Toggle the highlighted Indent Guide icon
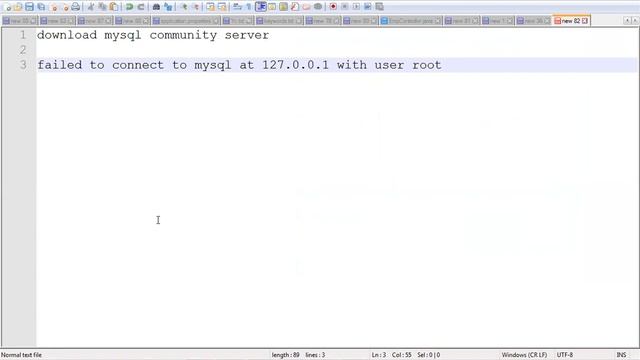Image resolution: width=640 pixels, height=360 pixels. point(260,7)
